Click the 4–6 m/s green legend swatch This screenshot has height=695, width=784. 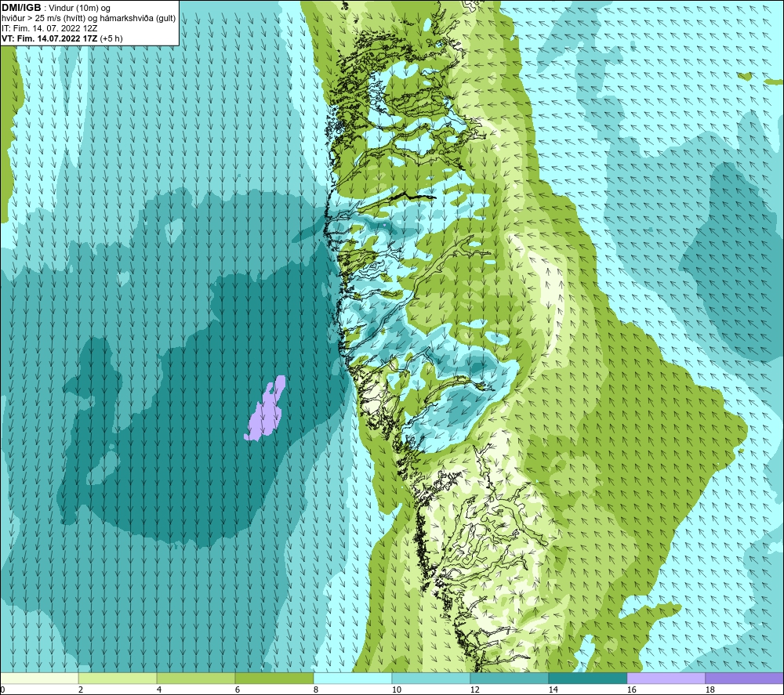click(196, 678)
